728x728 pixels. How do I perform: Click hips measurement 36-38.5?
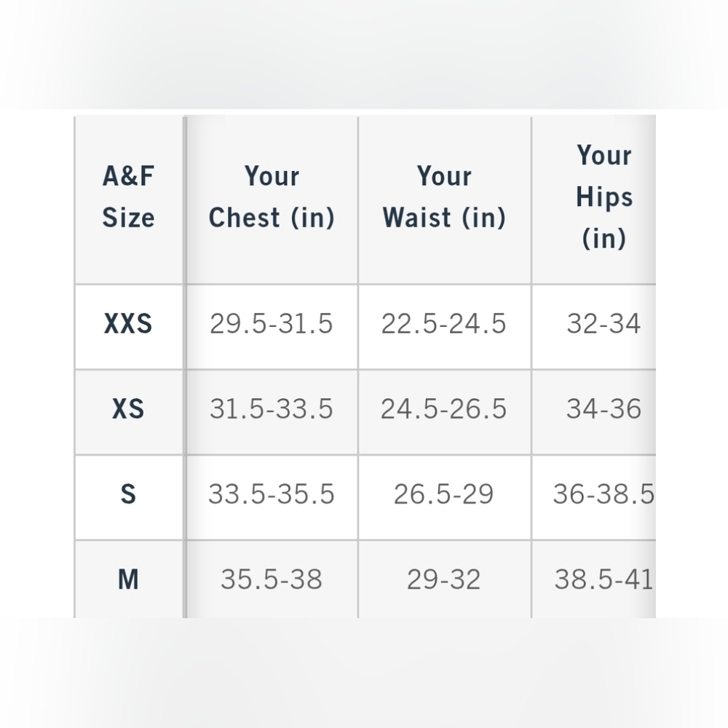[x=604, y=494]
